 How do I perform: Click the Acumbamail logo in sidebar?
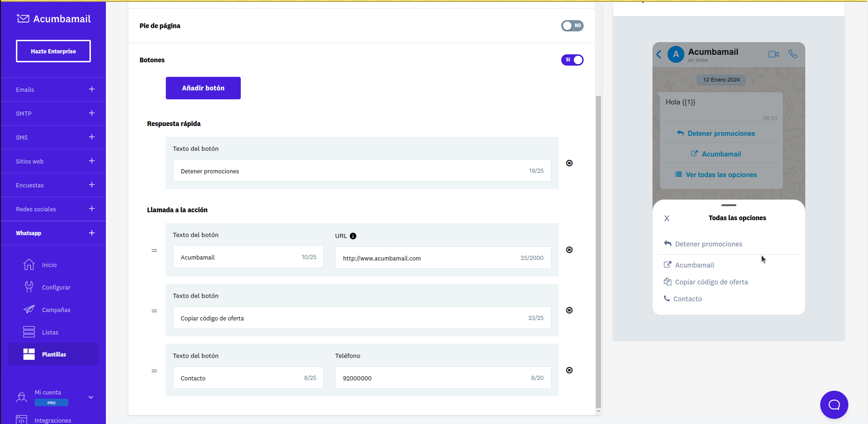[53, 19]
